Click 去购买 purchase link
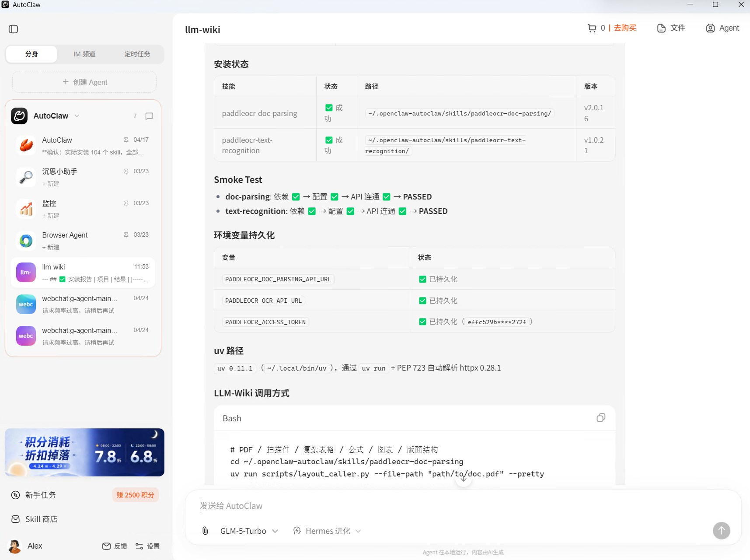 (625, 28)
